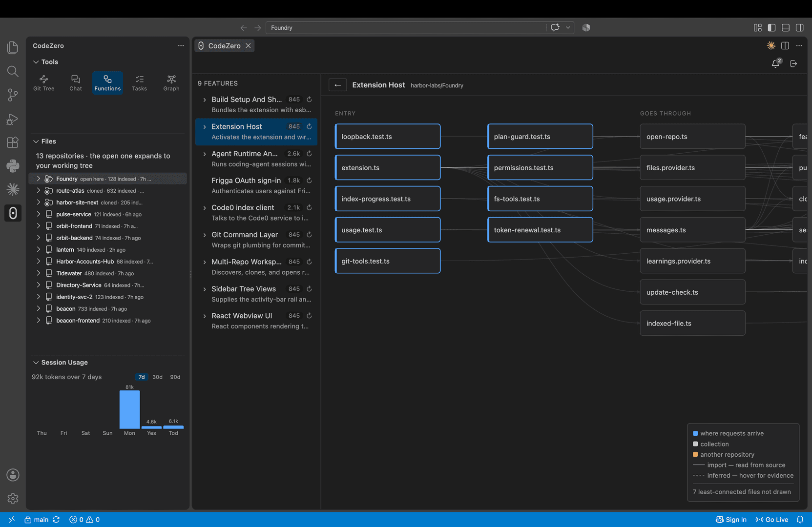Collapse the Files section
Viewport: 812px width, 527px height.
tap(36, 142)
